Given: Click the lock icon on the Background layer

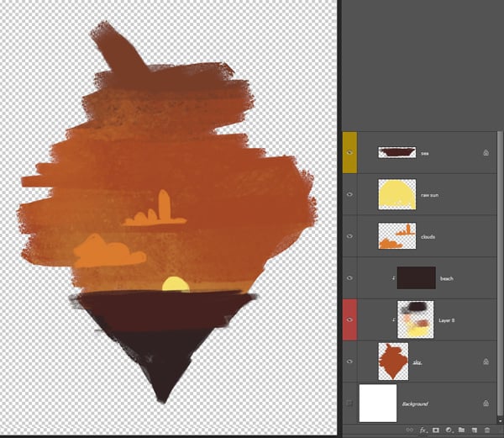Looking at the screenshot, I should pyautogui.click(x=486, y=404).
